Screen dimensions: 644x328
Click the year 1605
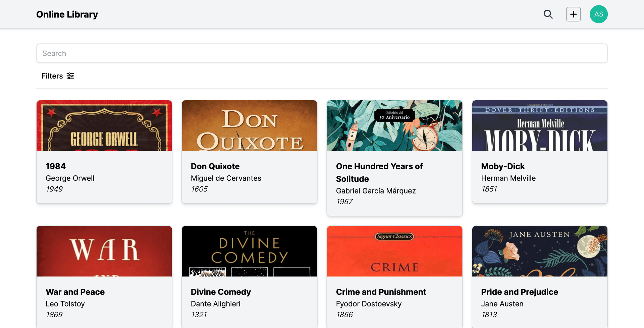pos(200,189)
